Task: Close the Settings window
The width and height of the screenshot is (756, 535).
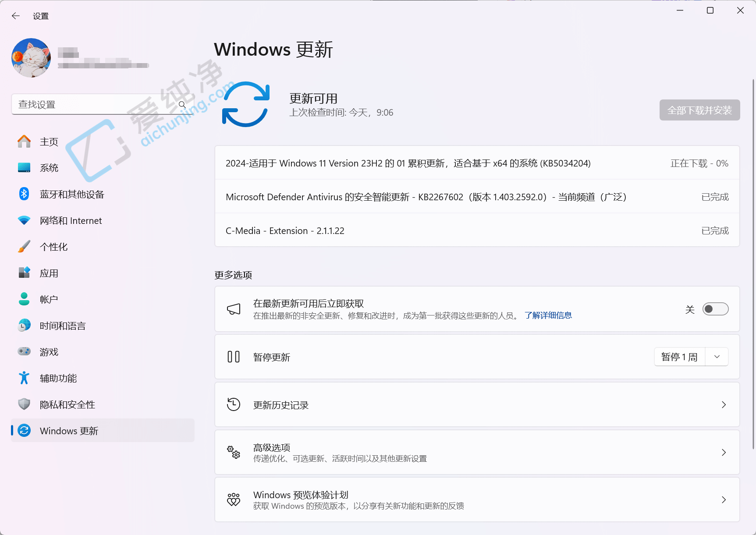Action: point(740,10)
